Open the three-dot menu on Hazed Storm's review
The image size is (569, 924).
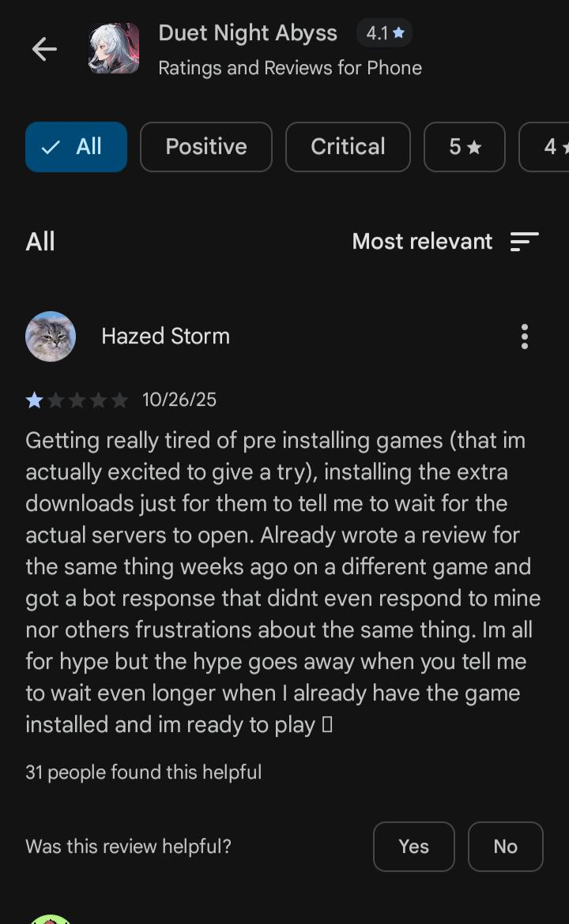point(524,336)
